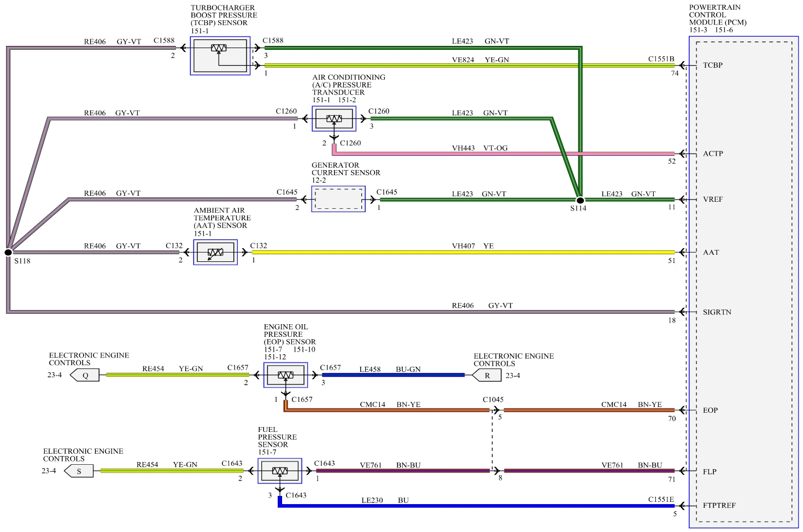Click the S118 splice text label

(22, 261)
